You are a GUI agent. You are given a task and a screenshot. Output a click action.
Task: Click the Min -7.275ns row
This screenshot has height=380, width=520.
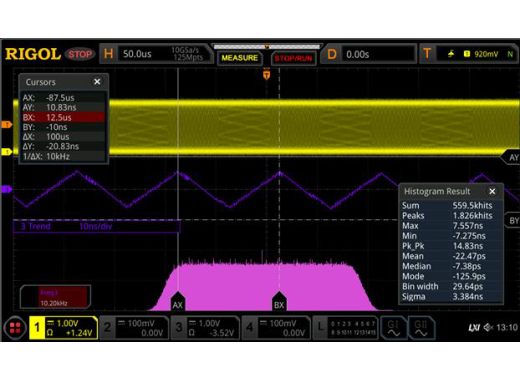point(451,236)
